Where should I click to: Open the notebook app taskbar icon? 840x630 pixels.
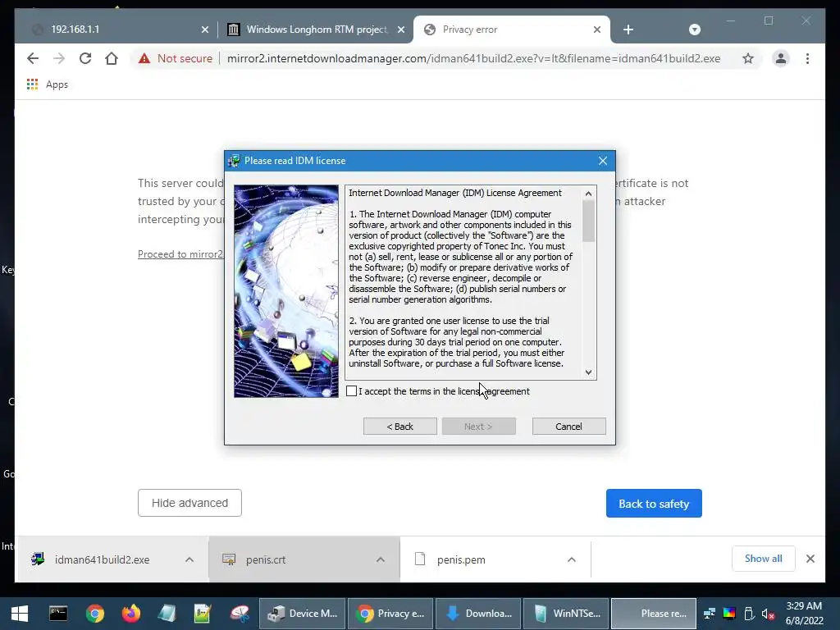[167, 614]
